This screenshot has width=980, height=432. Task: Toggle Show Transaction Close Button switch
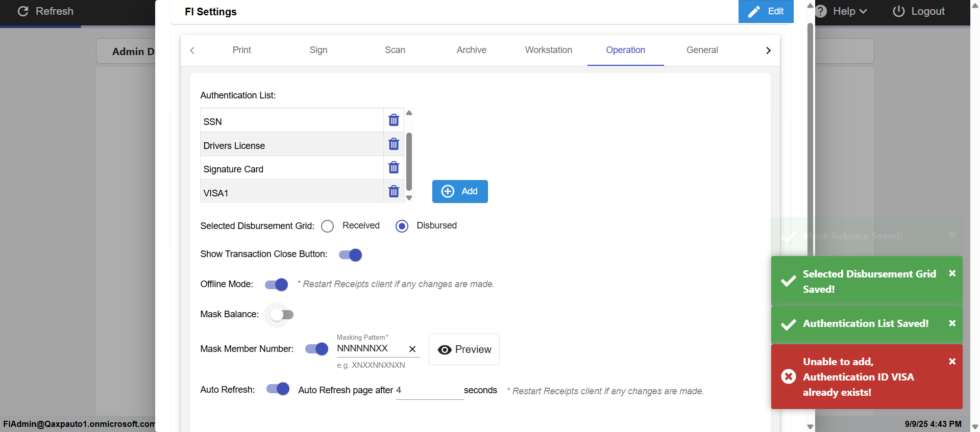[351, 255]
